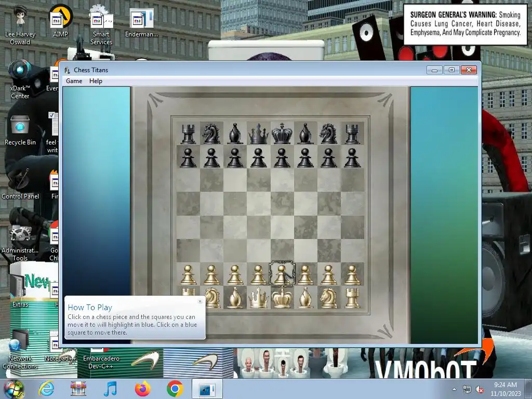The height and width of the screenshot is (399, 532).
Task: Select the white king-side knight
Action: tap(328, 298)
